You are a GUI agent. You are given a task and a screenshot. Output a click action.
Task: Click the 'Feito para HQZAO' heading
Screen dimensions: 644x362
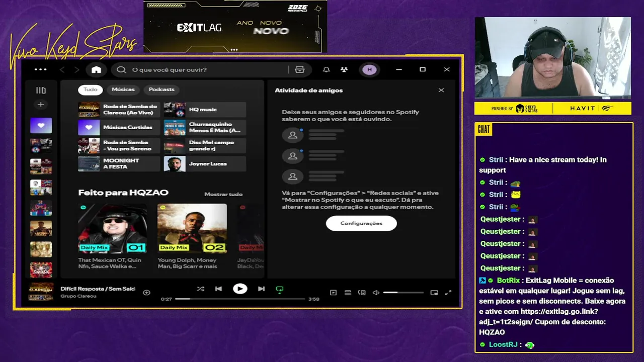pyautogui.click(x=123, y=193)
